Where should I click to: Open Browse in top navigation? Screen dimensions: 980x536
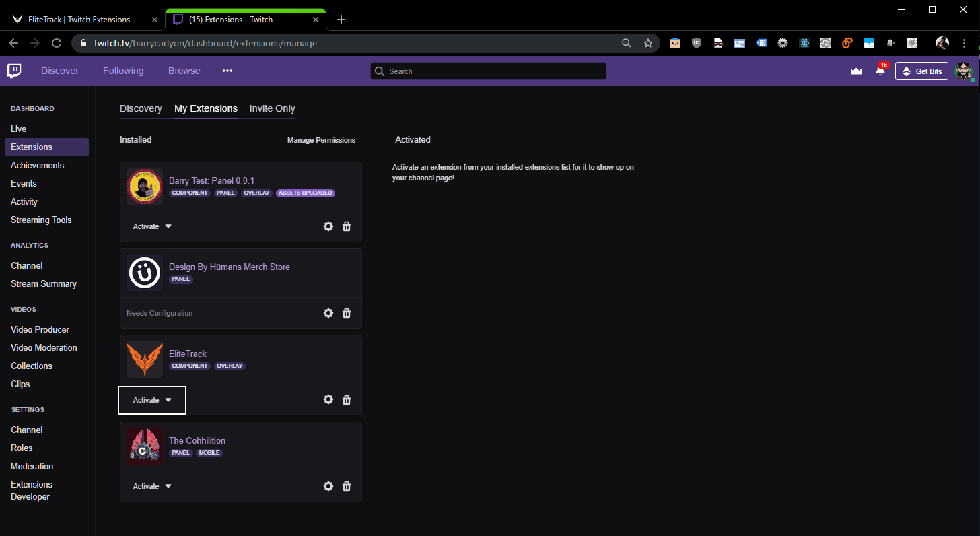pyautogui.click(x=184, y=71)
